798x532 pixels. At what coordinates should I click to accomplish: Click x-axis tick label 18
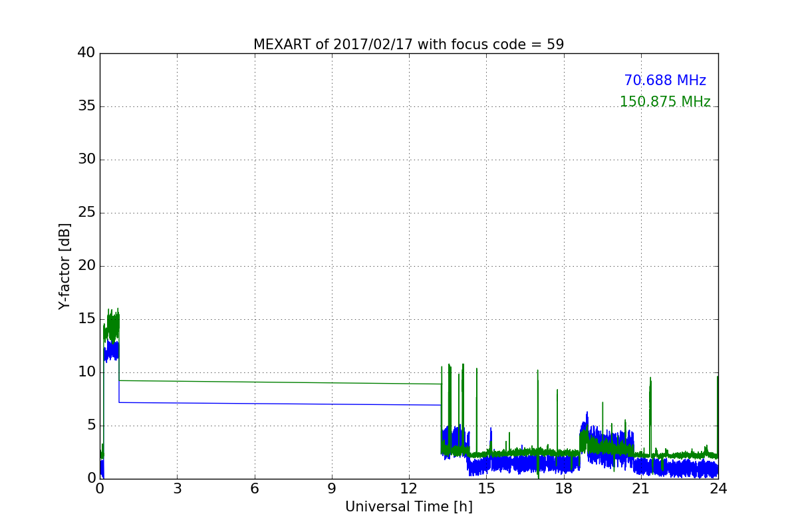click(564, 488)
